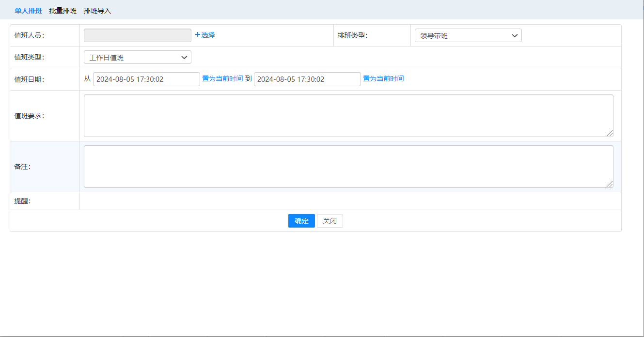Click the chevron arrow in 工作日值班 box
This screenshot has height=337, width=644.
pos(184,58)
